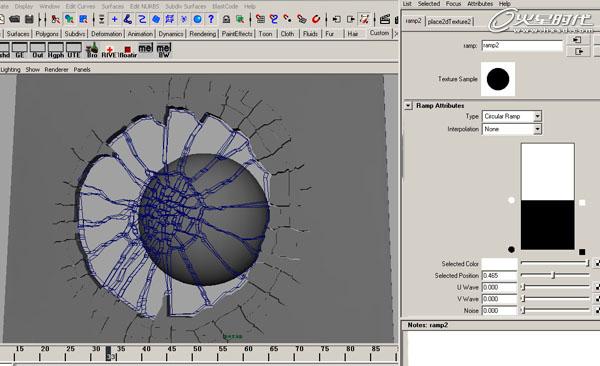Click the Selected Position value field
This screenshot has height=366, width=600.
[x=499, y=276]
